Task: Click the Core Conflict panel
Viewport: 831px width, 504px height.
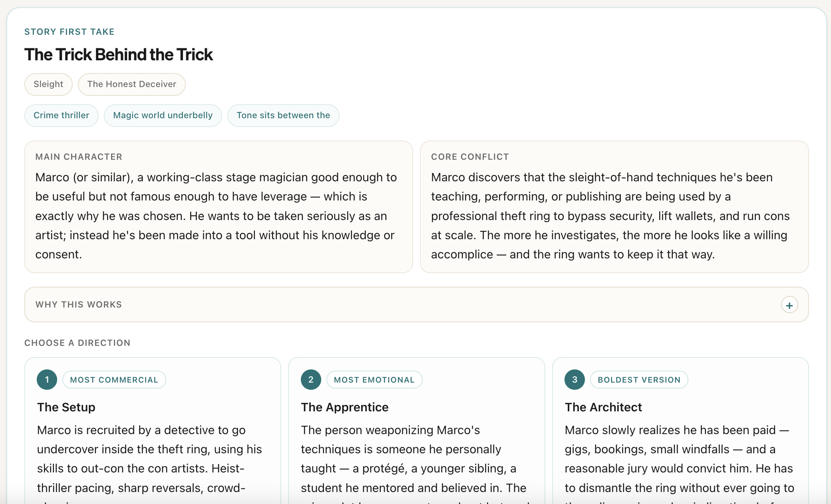Action: point(614,207)
